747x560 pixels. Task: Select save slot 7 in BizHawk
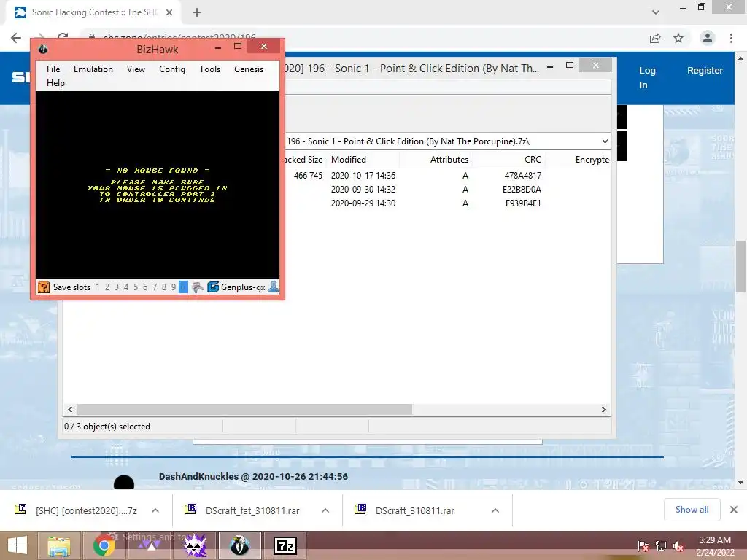coord(155,287)
